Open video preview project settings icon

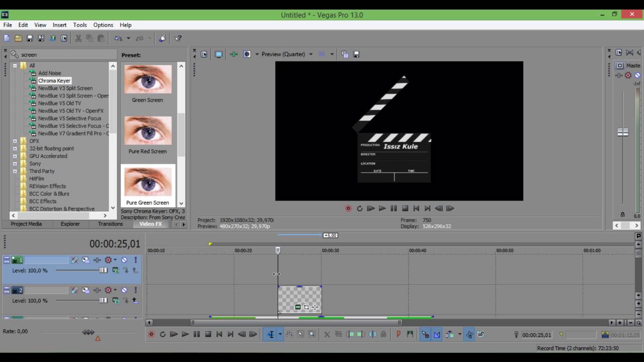tap(204, 54)
